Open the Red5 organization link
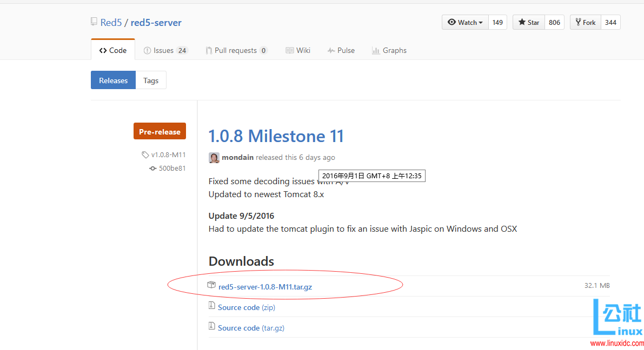 [x=111, y=23]
